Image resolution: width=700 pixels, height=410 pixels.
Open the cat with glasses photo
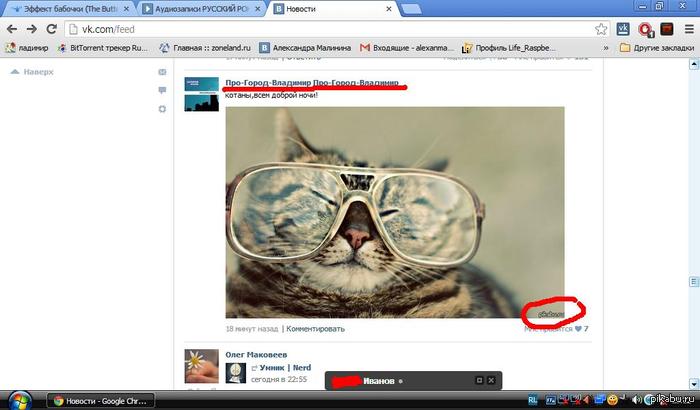(x=394, y=210)
